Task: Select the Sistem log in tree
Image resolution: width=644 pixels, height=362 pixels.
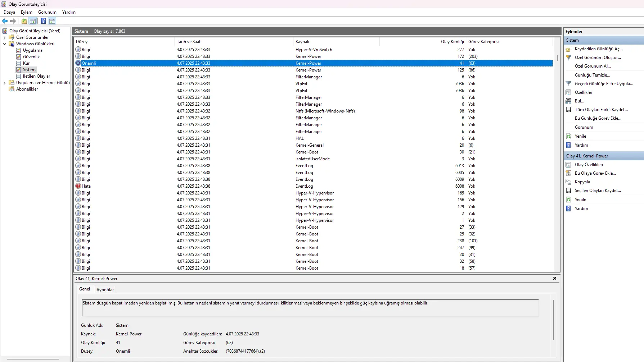Action: coord(29,70)
